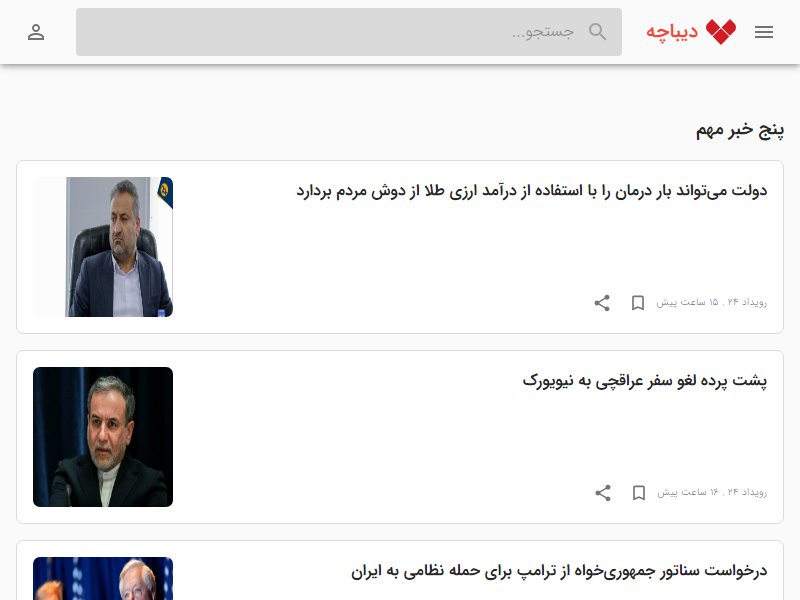
Task: Open thumbnail of the Trump senator article
Action: (103, 579)
